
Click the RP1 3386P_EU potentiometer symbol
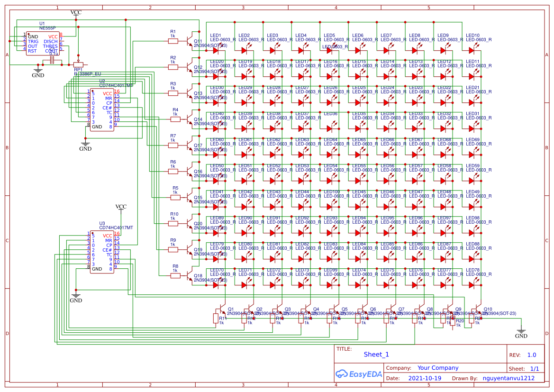[x=79, y=64]
